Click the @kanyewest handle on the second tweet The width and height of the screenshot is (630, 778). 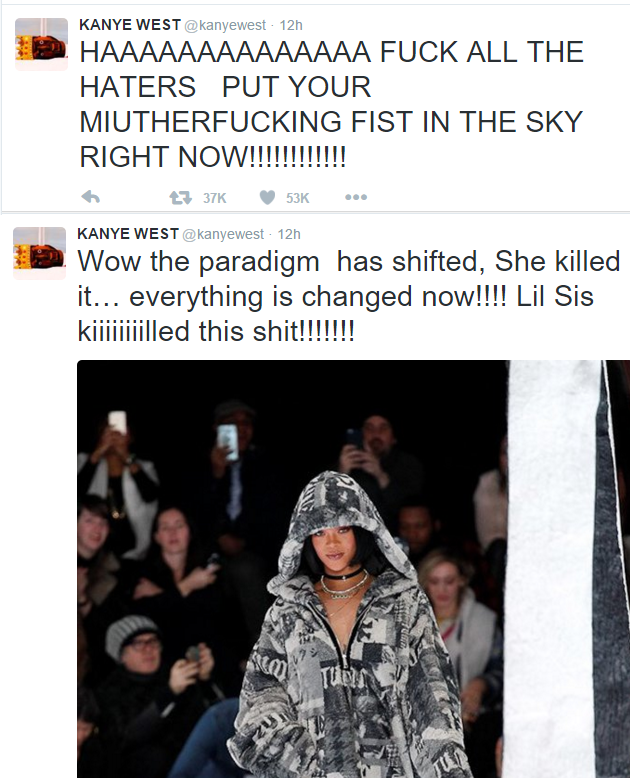point(223,234)
